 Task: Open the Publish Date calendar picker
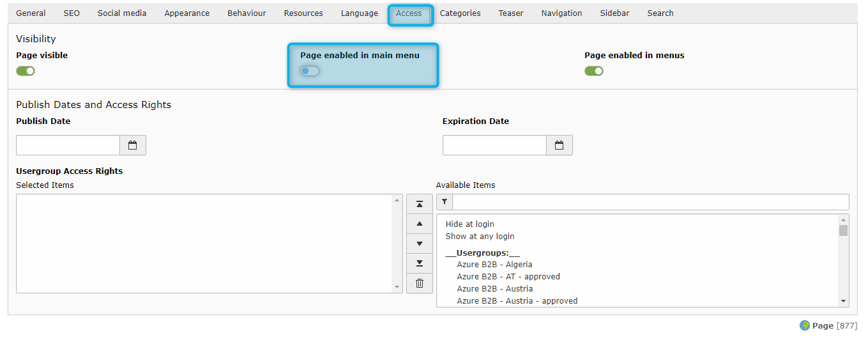pyautogui.click(x=133, y=145)
